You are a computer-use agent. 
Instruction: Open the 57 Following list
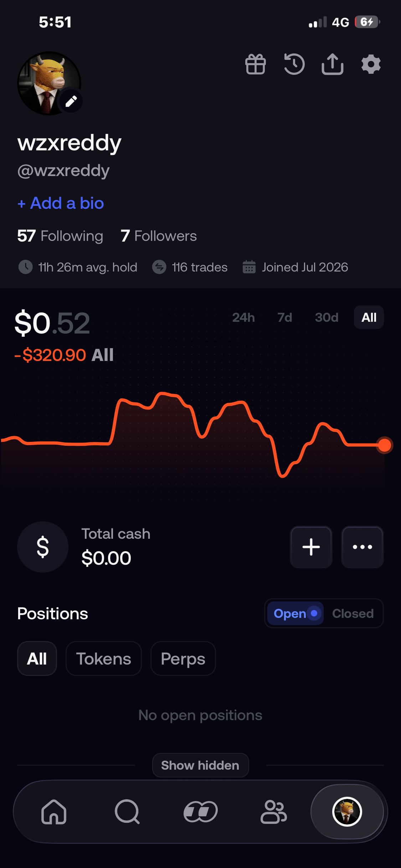point(60,236)
